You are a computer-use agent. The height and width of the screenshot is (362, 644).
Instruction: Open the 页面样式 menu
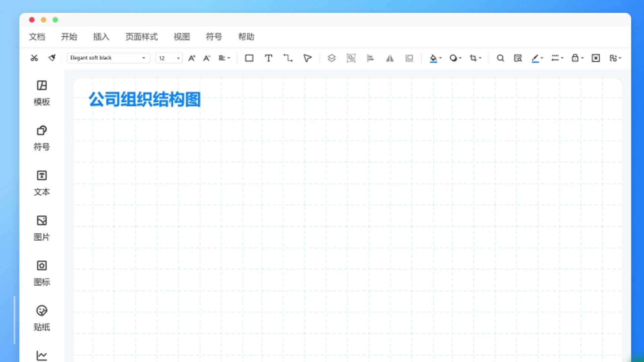141,37
